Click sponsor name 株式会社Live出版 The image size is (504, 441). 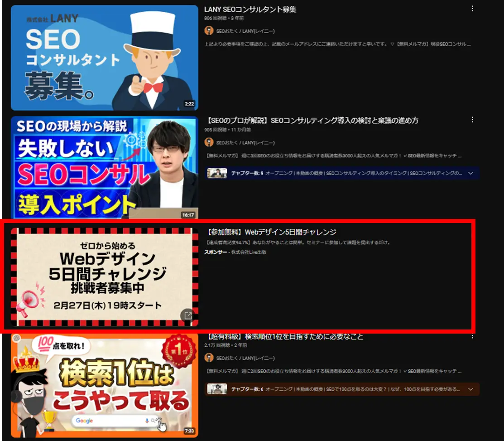(x=249, y=252)
